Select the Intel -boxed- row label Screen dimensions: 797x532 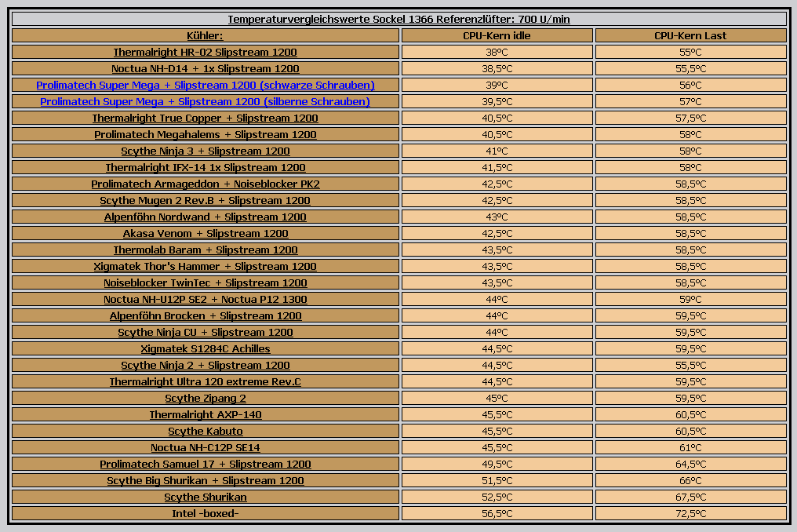click(x=205, y=513)
